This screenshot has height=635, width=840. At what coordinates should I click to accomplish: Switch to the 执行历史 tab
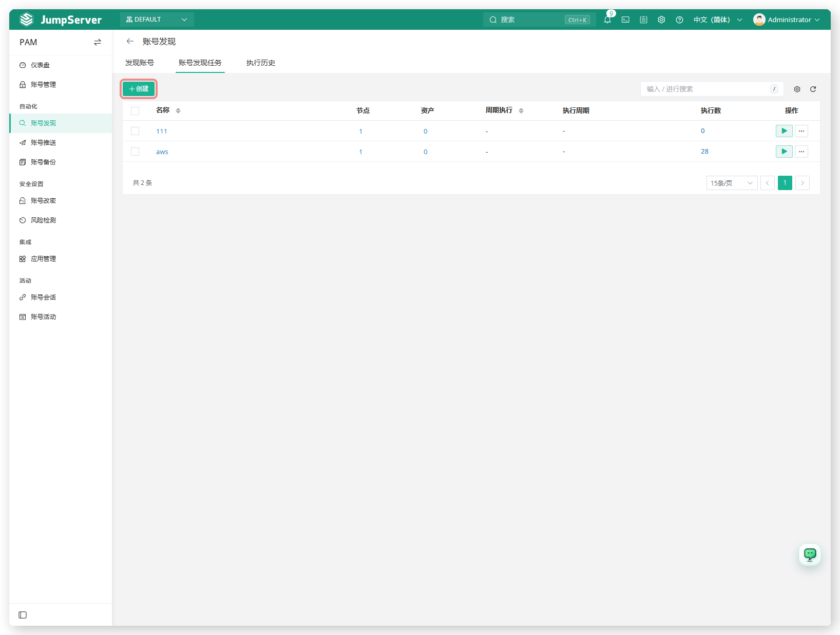pos(261,63)
